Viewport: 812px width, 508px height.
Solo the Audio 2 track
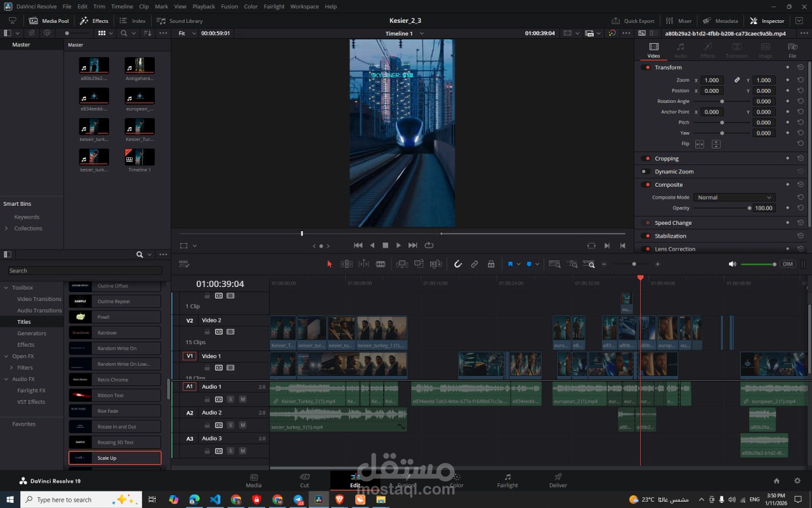pyautogui.click(x=230, y=425)
